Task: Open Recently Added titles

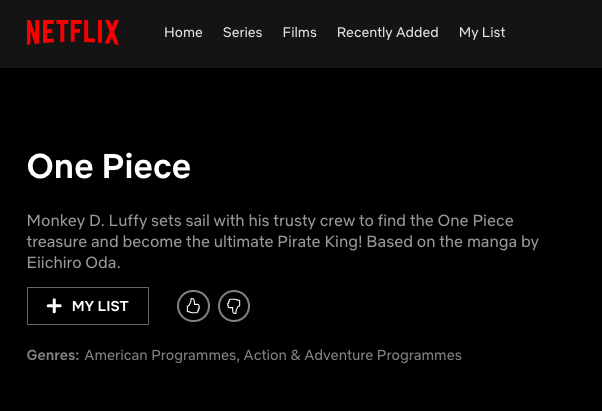Action: click(x=388, y=33)
